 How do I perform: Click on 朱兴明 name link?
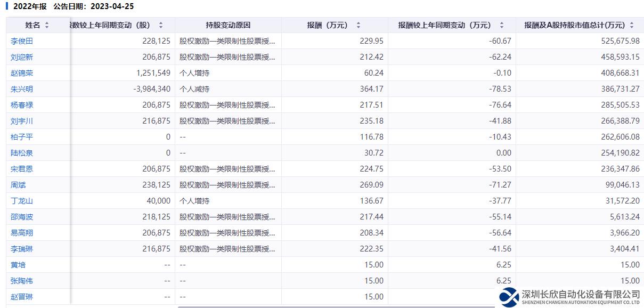coord(22,89)
